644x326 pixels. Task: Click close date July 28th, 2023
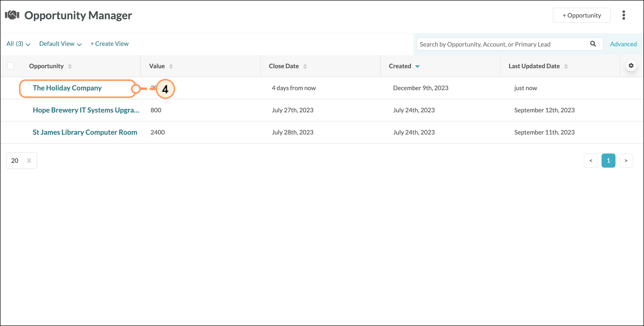(x=292, y=132)
